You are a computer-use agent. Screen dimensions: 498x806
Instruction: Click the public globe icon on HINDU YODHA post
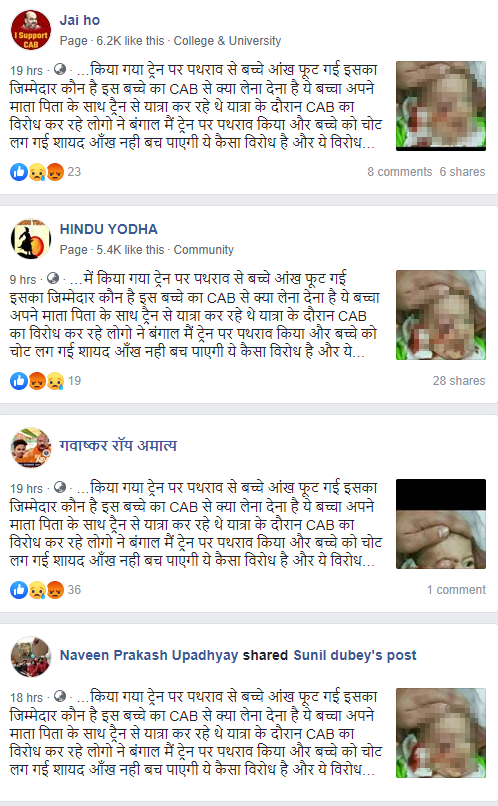53,278
